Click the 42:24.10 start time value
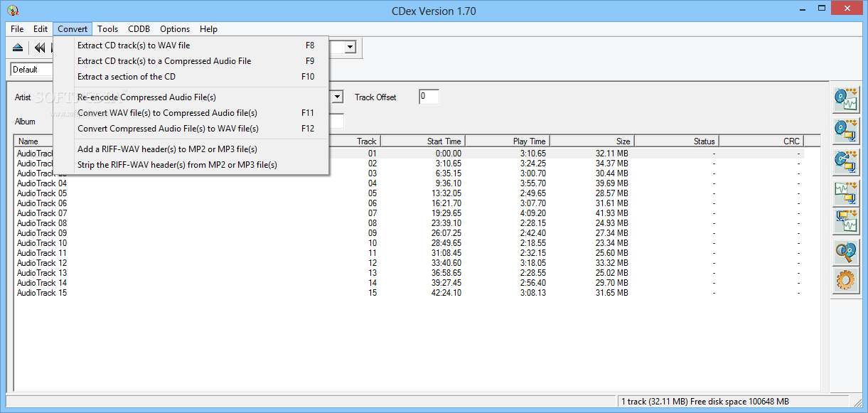This screenshot has width=868, height=413. [445, 293]
